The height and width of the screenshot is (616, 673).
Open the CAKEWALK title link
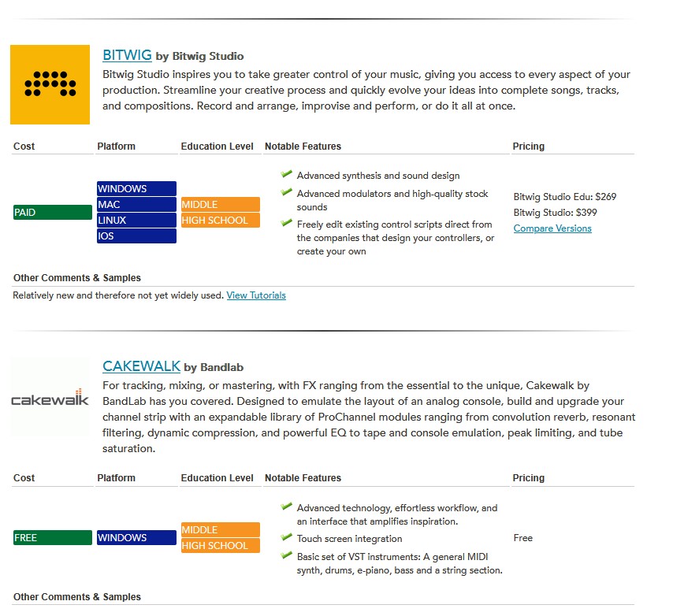141,366
